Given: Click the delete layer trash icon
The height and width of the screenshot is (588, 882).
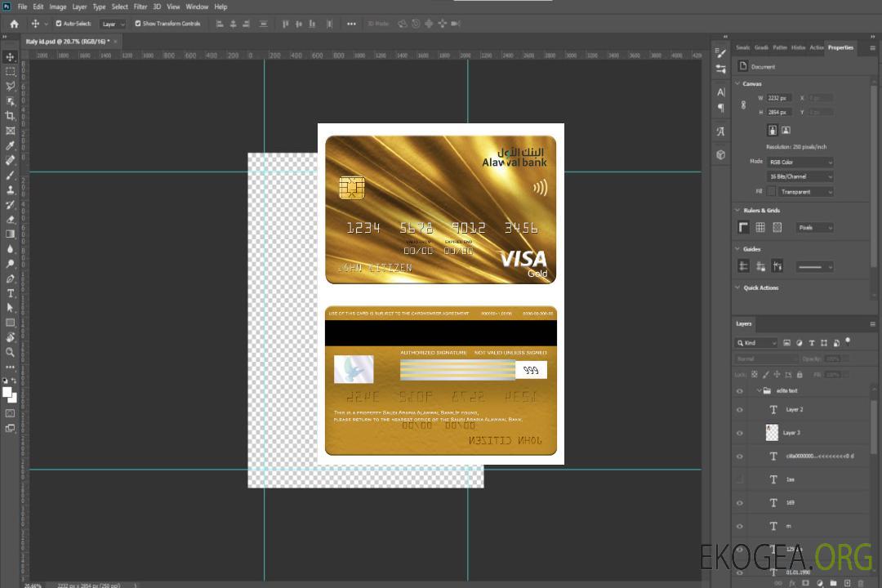Looking at the screenshot, I should [x=861, y=583].
